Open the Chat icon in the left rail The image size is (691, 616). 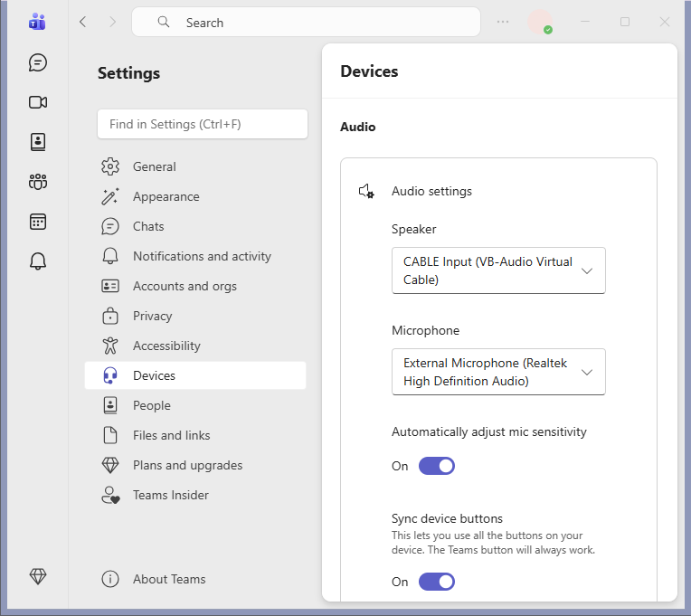[38, 62]
